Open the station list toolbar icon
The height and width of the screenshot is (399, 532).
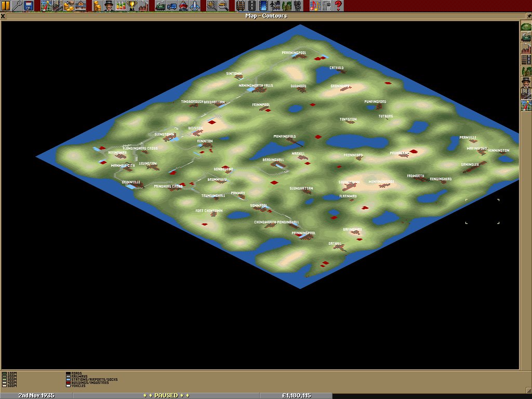[x=81, y=5]
